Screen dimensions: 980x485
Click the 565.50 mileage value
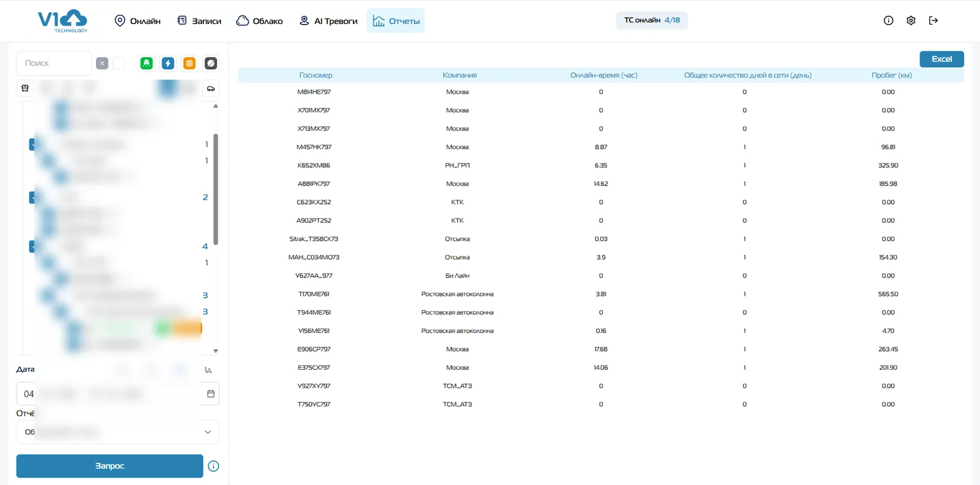pos(888,294)
